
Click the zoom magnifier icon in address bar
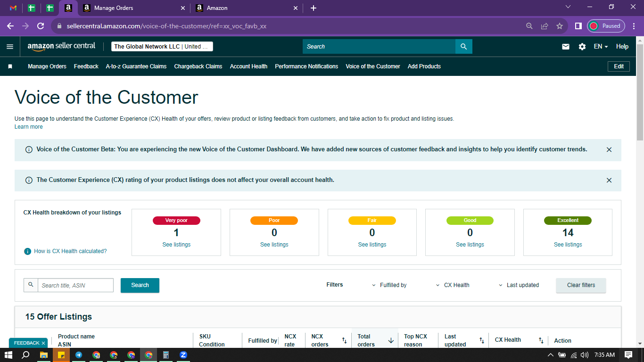(x=529, y=26)
